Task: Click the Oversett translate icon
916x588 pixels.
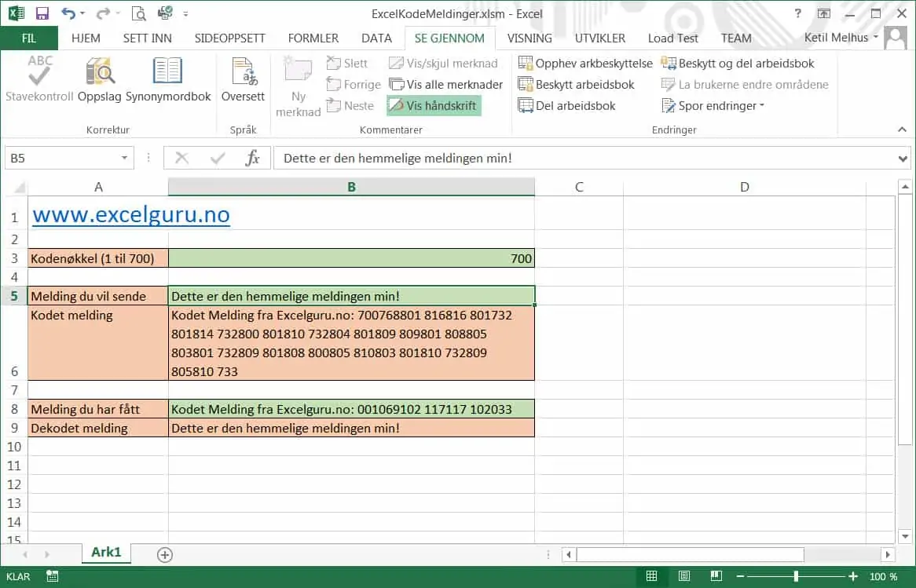Action: 243,79
